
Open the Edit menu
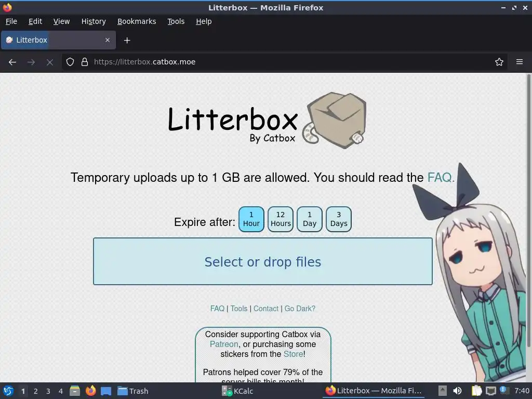tap(35, 21)
